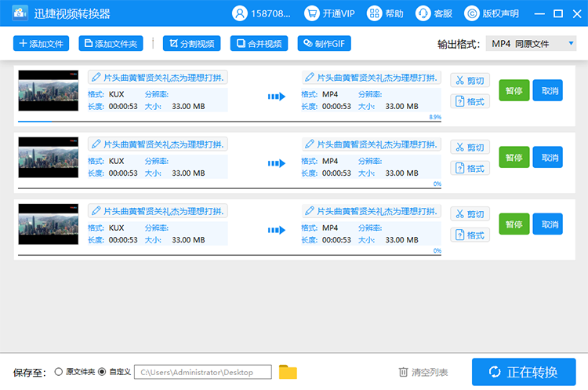Click the second video thumbnail

[49, 157]
